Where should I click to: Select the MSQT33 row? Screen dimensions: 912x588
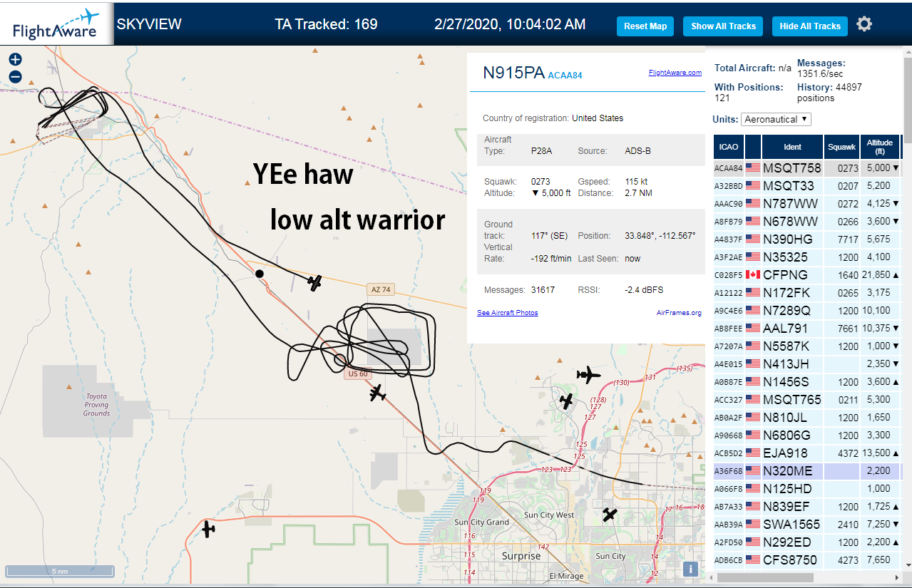(806, 186)
